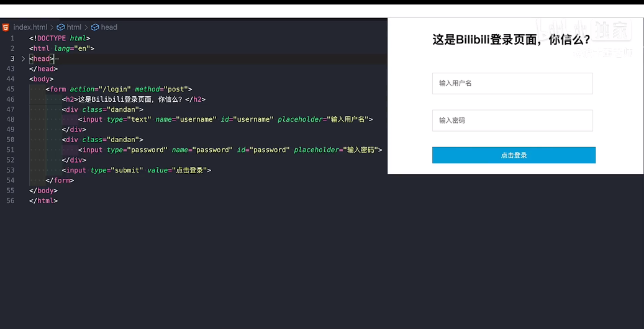The height and width of the screenshot is (329, 644).
Task: Click placeholder="输入密码" in the code
Action: click(x=336, y=150)
